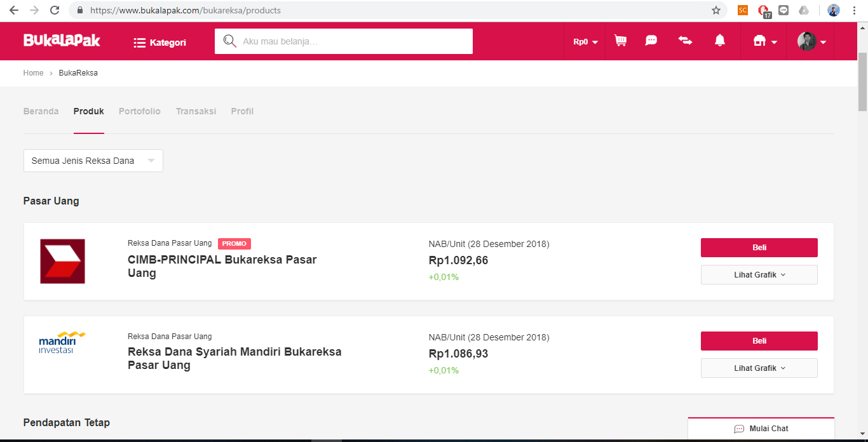Click the browser forward arrow

tap(34, 10)
